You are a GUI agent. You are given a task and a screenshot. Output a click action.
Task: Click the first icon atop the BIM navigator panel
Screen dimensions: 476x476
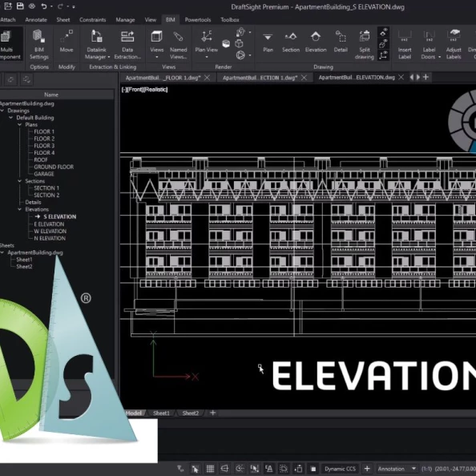[x=11, y=79]
